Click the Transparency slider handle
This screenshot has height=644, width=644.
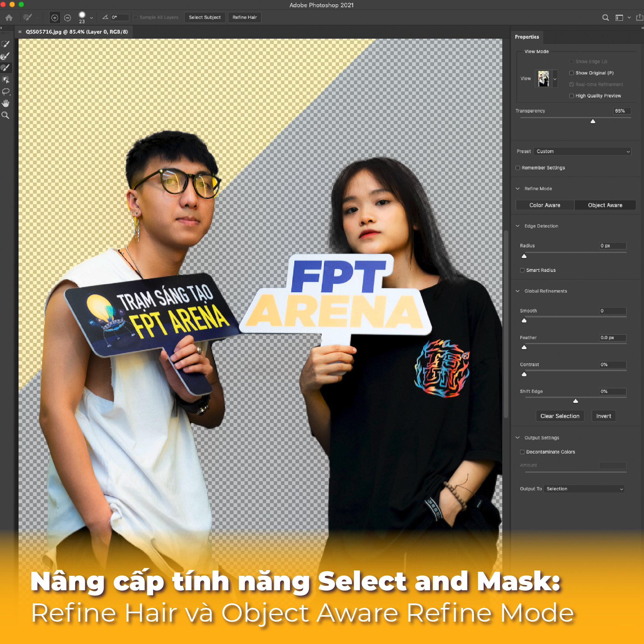[593, 121]
